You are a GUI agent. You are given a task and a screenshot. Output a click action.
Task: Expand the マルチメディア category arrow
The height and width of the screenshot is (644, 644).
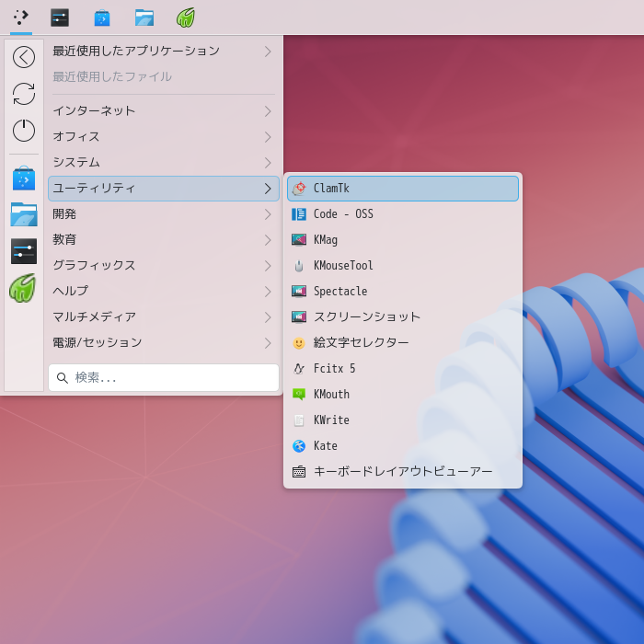268,317
